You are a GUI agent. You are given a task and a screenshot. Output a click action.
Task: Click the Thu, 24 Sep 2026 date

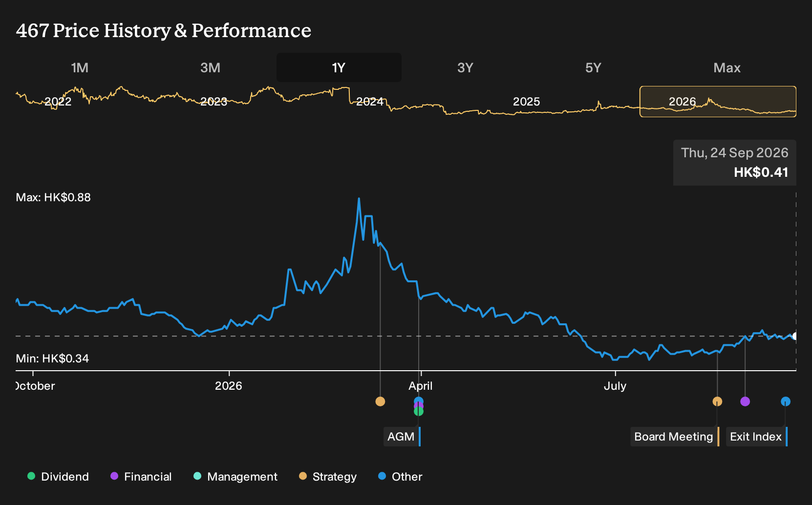point(735,153)
